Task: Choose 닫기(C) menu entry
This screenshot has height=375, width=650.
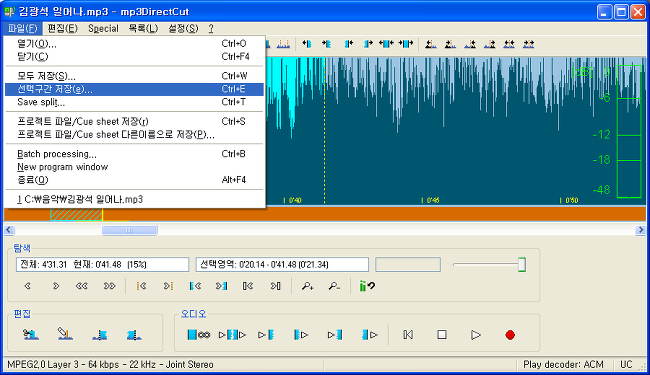Action: [x=134, y=56]
